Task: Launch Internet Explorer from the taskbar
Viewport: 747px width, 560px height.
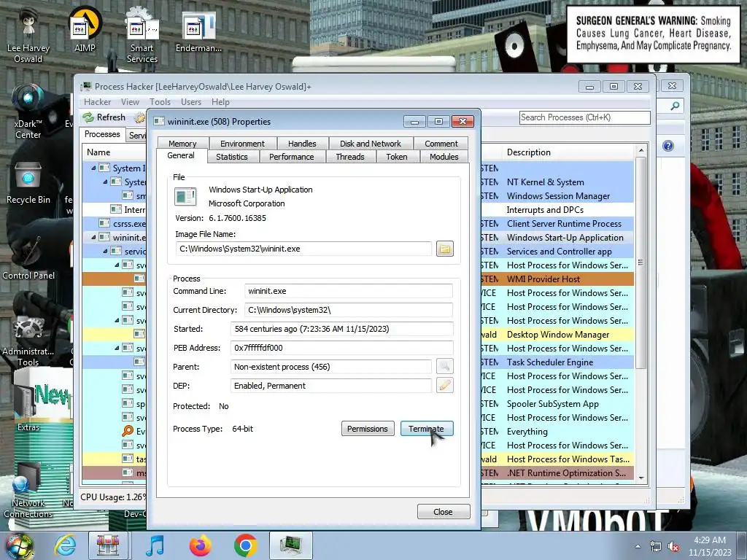Action: [x=65, y=545]
